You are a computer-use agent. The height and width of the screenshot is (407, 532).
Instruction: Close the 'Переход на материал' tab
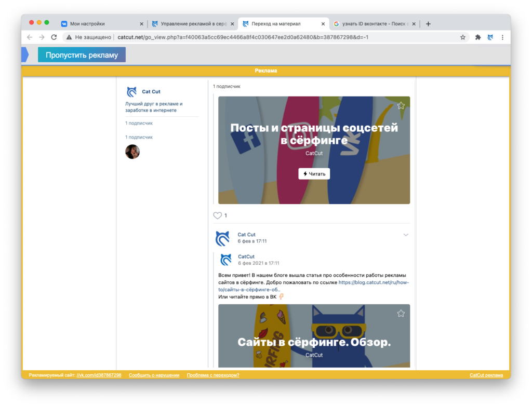click(x=323, y=24)
